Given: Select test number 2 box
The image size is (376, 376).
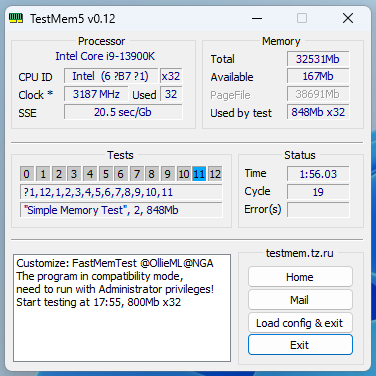Looking at the screenshot, I should 58,174.
